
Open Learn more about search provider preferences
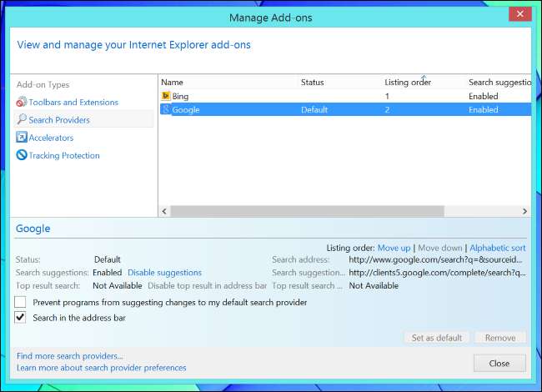[101, 368]
